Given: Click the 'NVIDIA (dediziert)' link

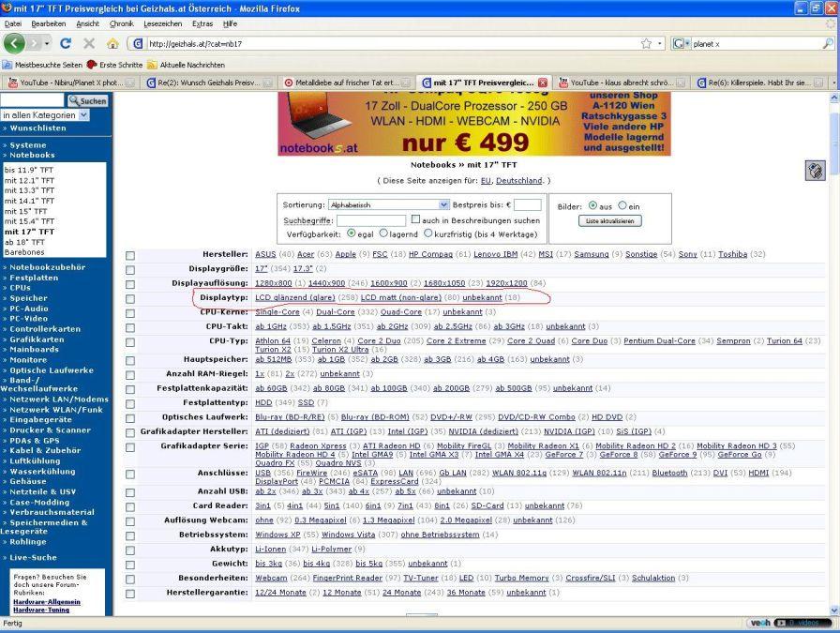Looking at the screenshot, I should 483,431.
